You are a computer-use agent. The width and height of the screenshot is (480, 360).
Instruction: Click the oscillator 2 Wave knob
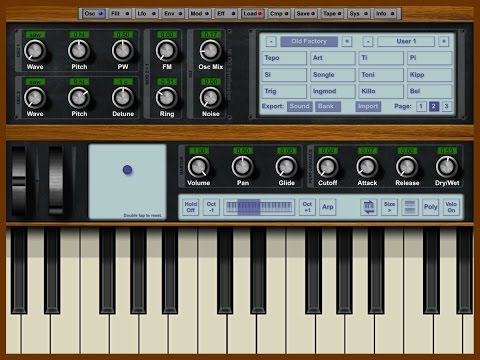pos(35,98)
